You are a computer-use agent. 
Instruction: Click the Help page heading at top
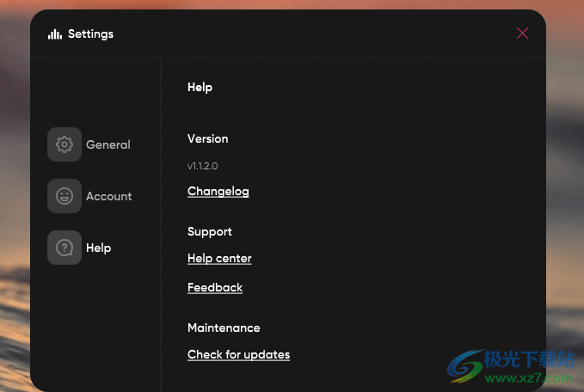point(200,87)
